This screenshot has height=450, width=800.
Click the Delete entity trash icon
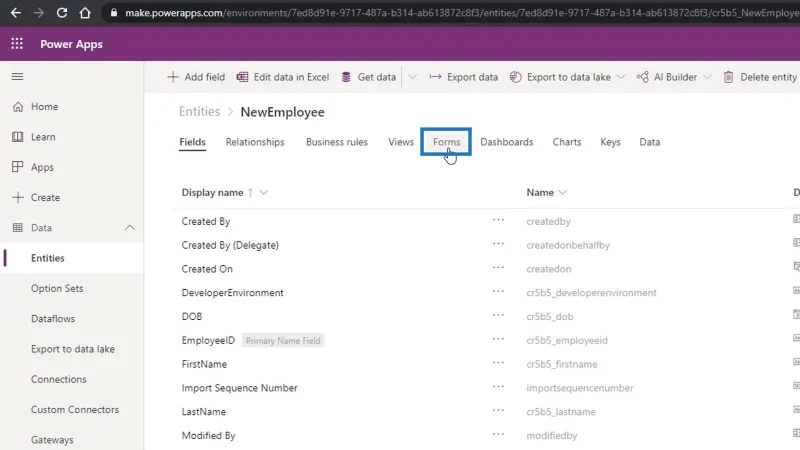pyautogui.click(x=729, y=77)
